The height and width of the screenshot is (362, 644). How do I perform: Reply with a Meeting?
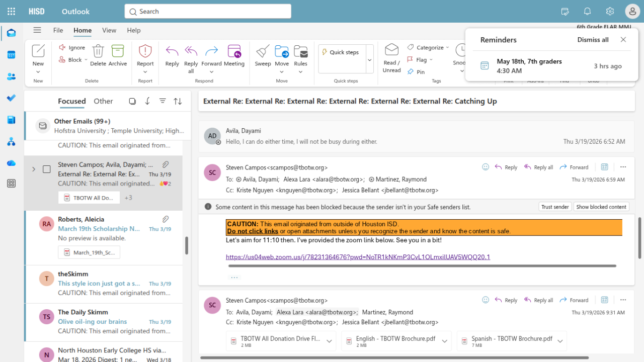pos(234,55)
